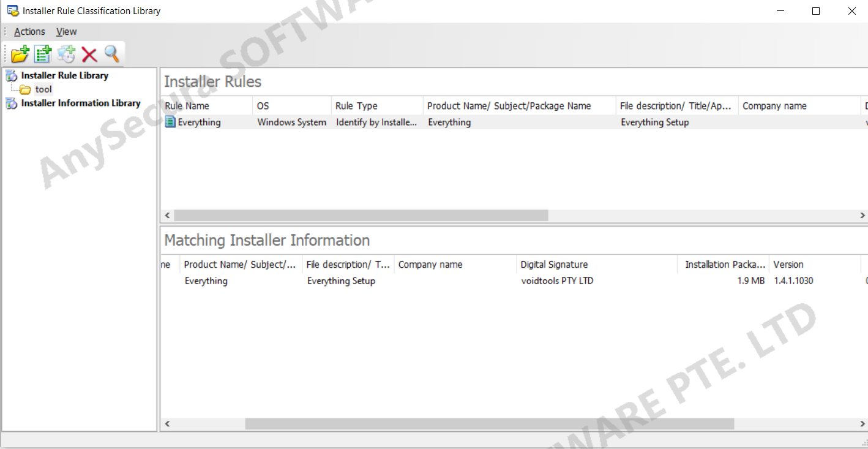
Task: Click the magnifying glass search icon
Action: (x=111, y=55)
